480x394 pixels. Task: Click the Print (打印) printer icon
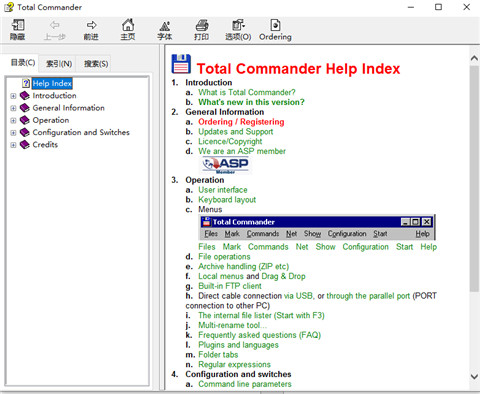202,25
